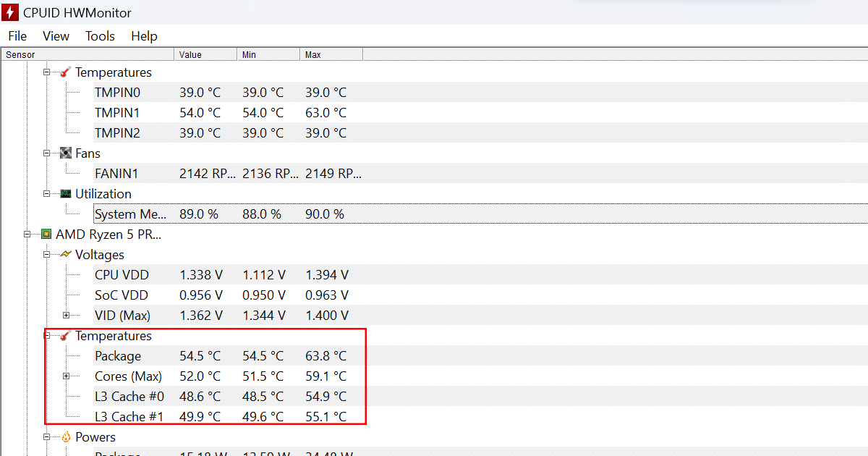Collapse the Fans node

pos(46,153)
